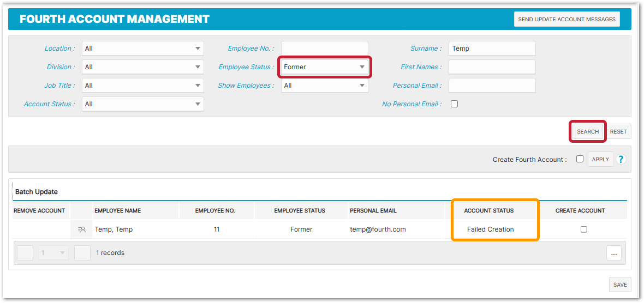
Task: Open the Show Employees dropdown
Action: [x=324, y=86]
